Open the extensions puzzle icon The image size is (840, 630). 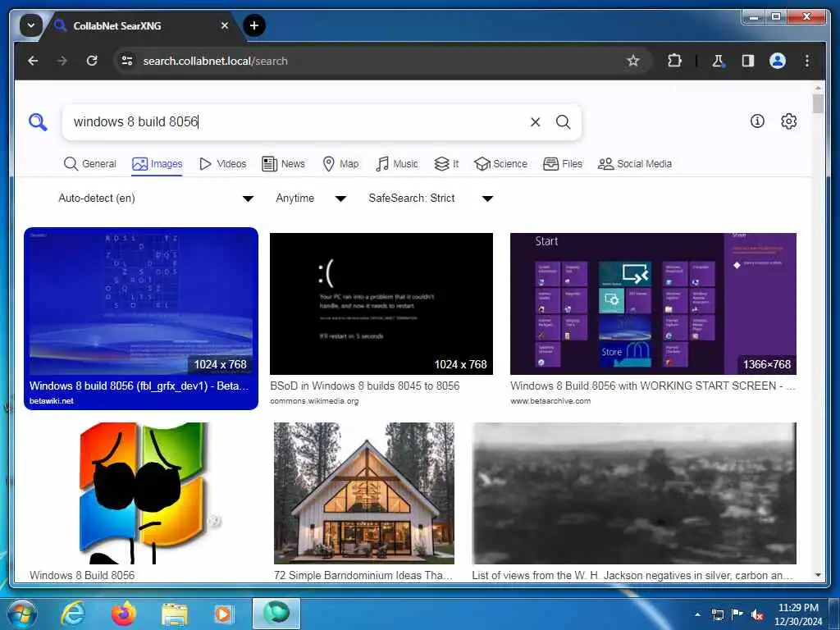674,61
